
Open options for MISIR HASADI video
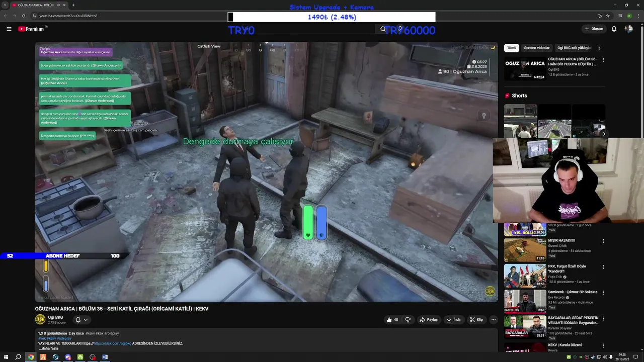click(x=603, y=241)
